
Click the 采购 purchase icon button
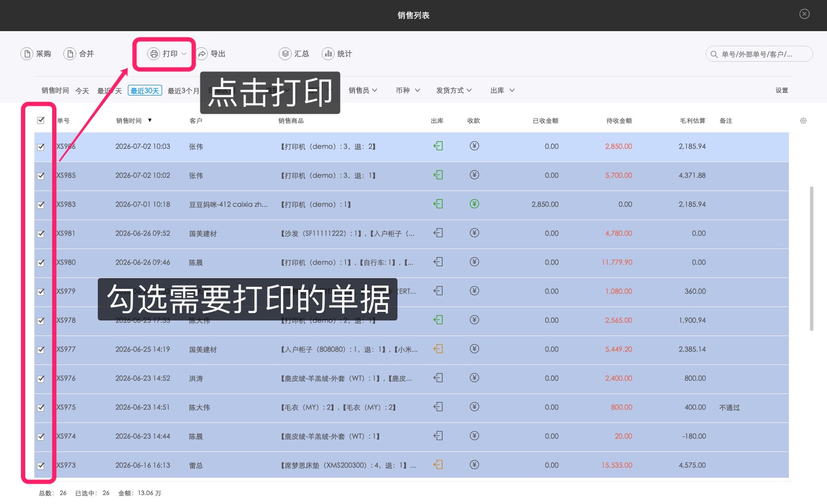tap(27, 54)
